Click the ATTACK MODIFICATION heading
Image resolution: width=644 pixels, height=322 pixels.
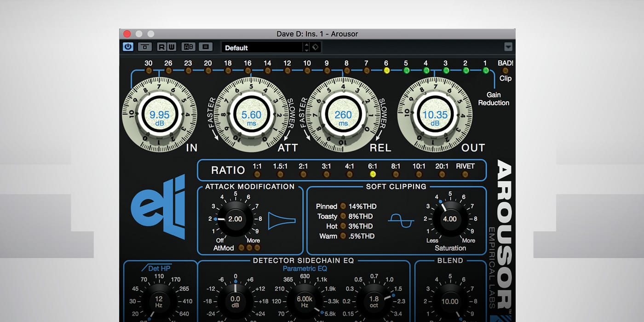pos(250,186)
